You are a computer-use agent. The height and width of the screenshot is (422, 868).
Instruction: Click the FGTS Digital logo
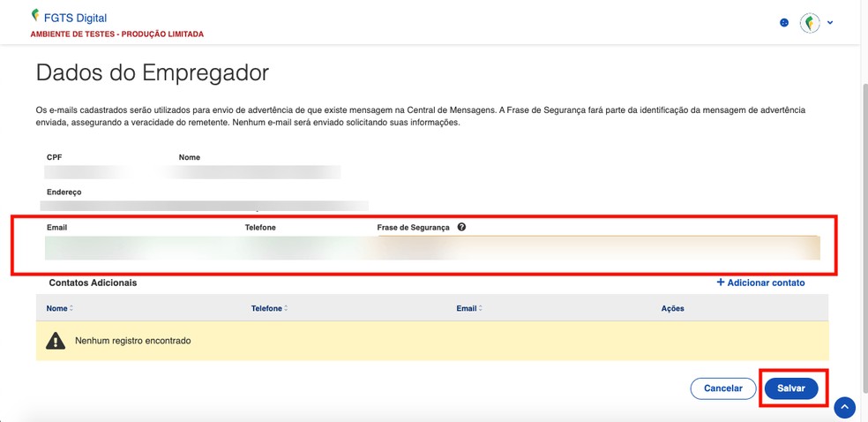click(36, 16)
